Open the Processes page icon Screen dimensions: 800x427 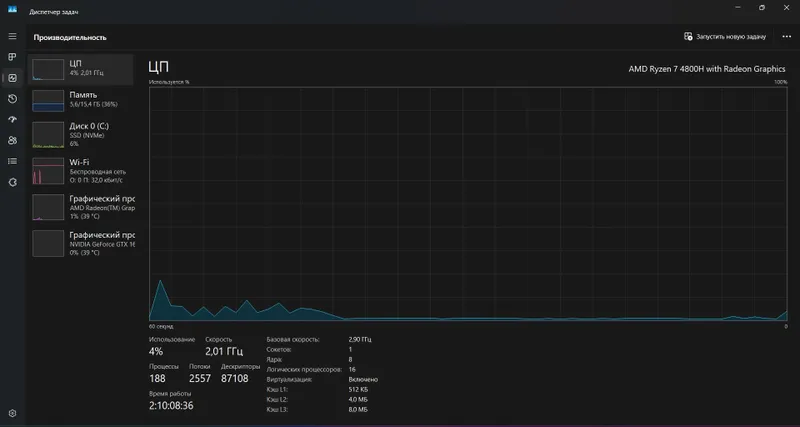12,57
